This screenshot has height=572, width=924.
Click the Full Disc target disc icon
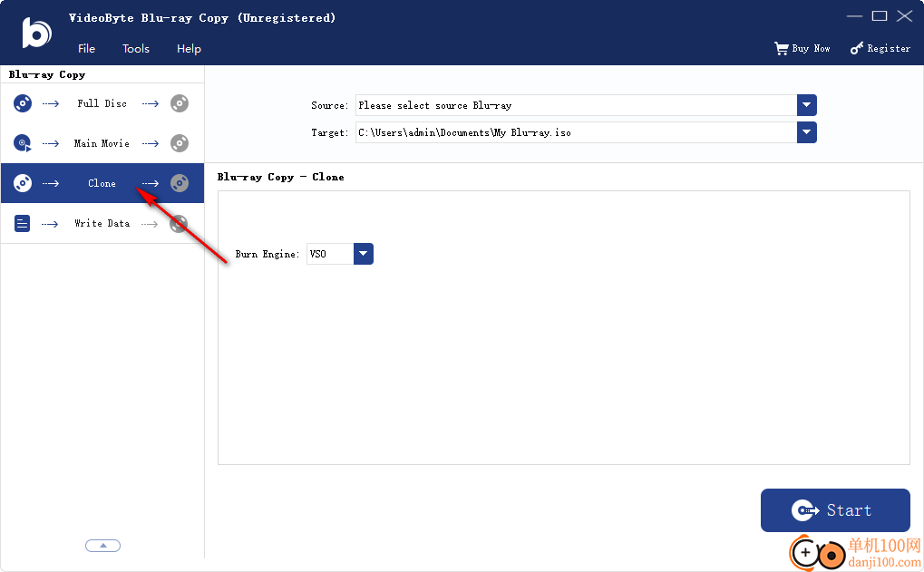click(180, 103)
